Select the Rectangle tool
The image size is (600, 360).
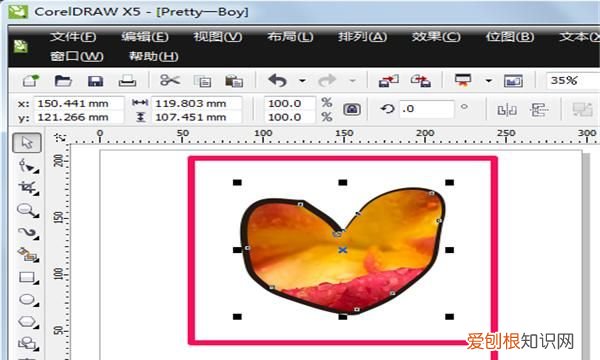pos(28,277)
